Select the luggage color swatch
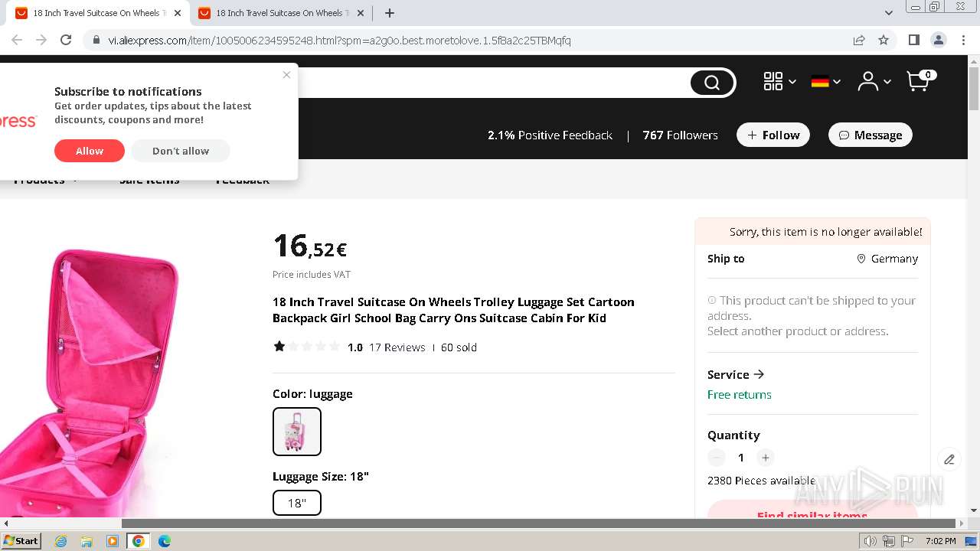 297,432
